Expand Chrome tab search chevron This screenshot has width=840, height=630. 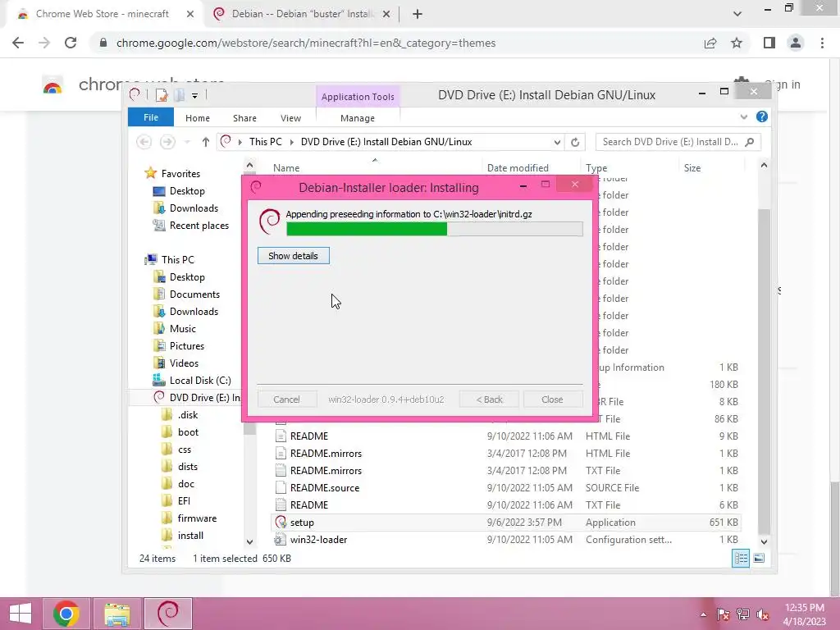coord(737,14)
